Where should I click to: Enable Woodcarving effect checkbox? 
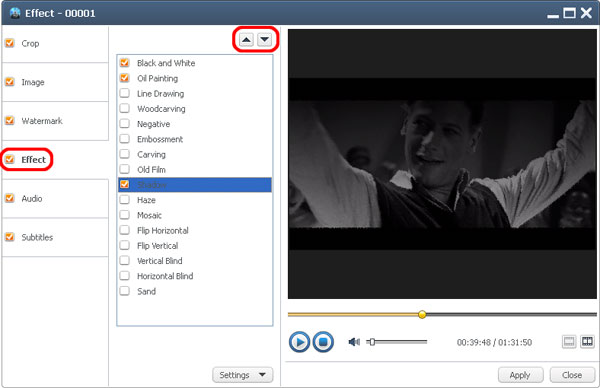click(124, 108)
